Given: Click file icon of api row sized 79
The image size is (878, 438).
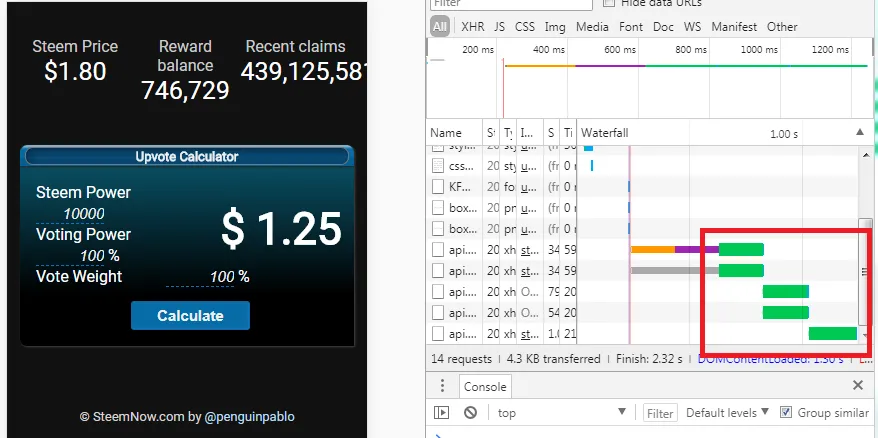Looking at the screenshot, I should (x=438, y=292).
